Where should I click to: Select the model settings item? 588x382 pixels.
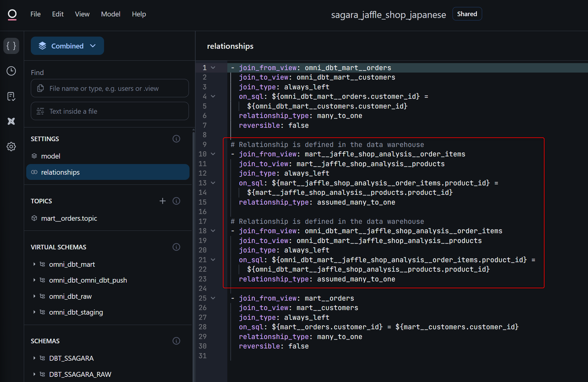(51, 156)
